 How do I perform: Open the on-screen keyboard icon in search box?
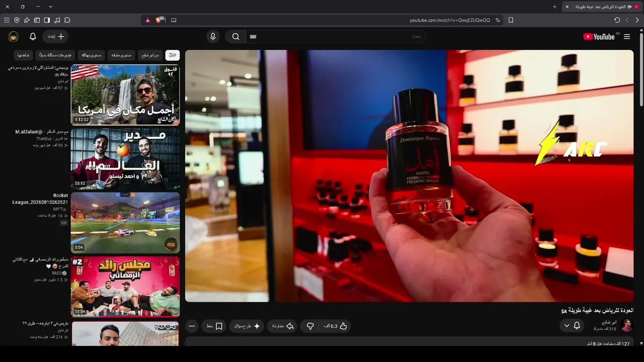pyautogui.click(x=253, y=37)
